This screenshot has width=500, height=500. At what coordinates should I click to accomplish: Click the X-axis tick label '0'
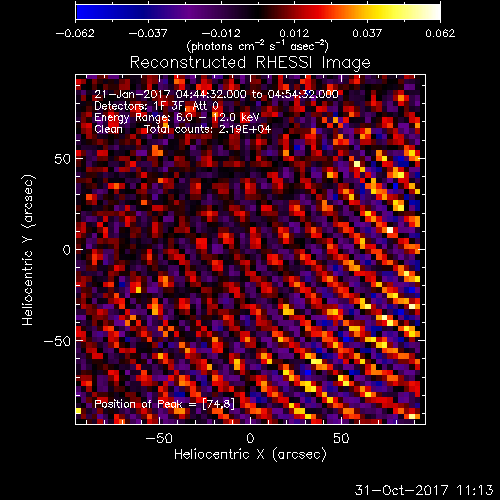[x=250, y=438]
